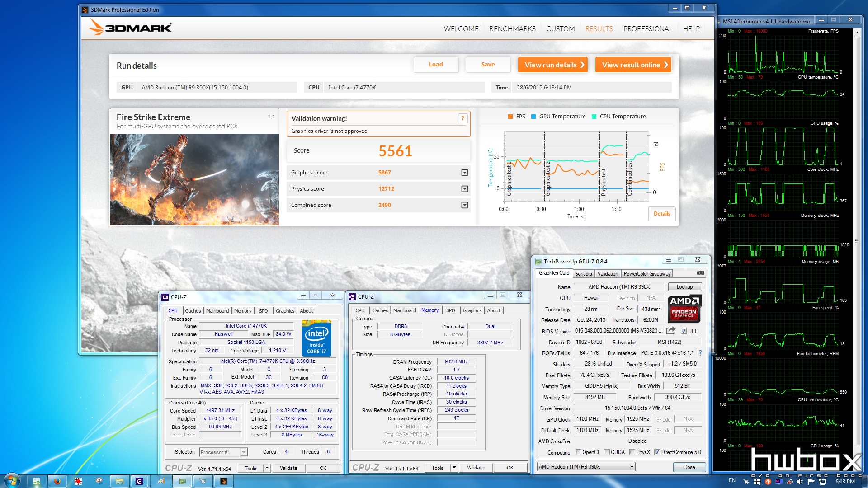Click the Afterburner monitor scrollbar up arrow
The height and width of the screenshot is (488, 868).
tap(856, 33)
